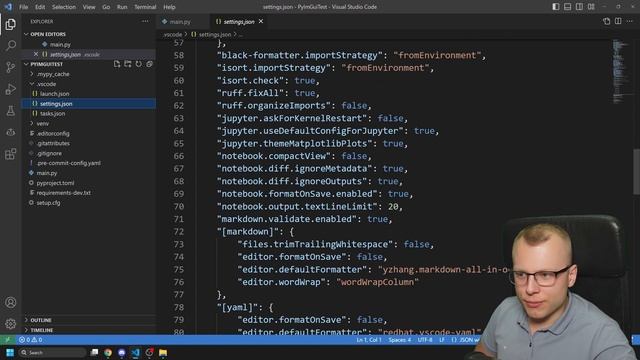Open the Search view in activity bar
This screenshot has width=640, height=360.
(x=11, y=46)
